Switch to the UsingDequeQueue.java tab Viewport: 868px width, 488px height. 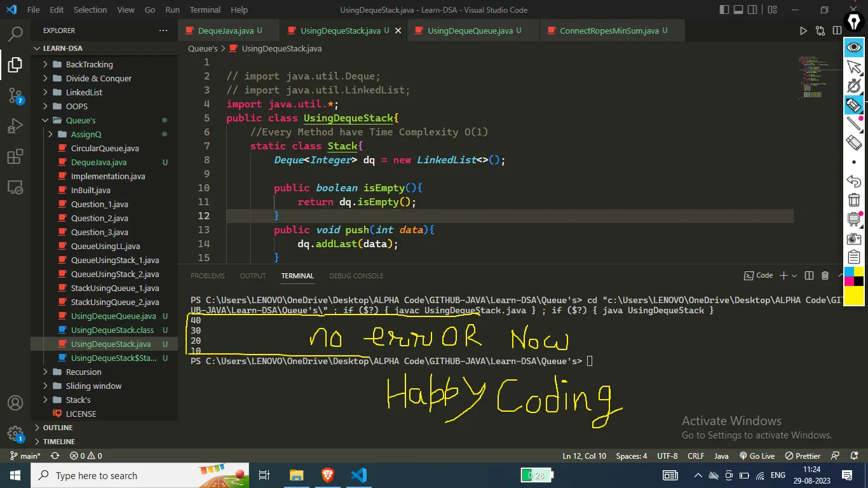tap(470, 30)
